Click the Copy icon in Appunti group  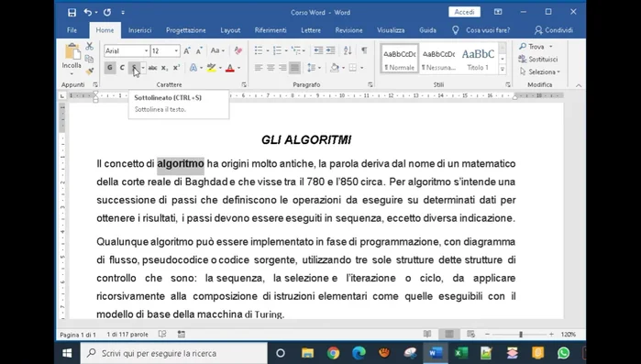point(89,59)
